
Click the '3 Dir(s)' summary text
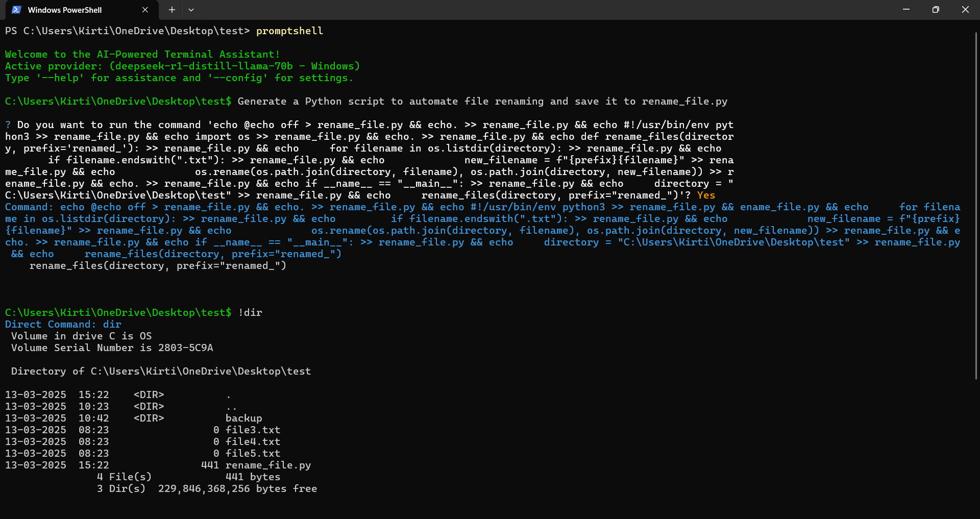tap(121, 489)
